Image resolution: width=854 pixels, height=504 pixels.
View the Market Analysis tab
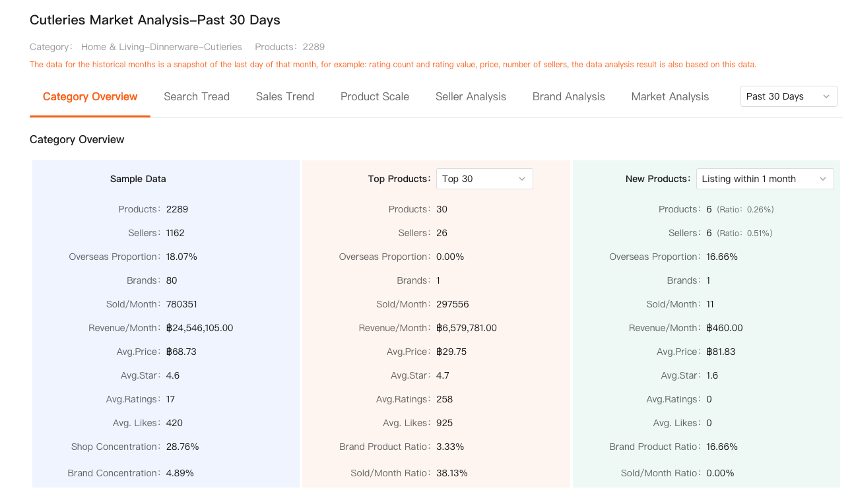point(670,97)
